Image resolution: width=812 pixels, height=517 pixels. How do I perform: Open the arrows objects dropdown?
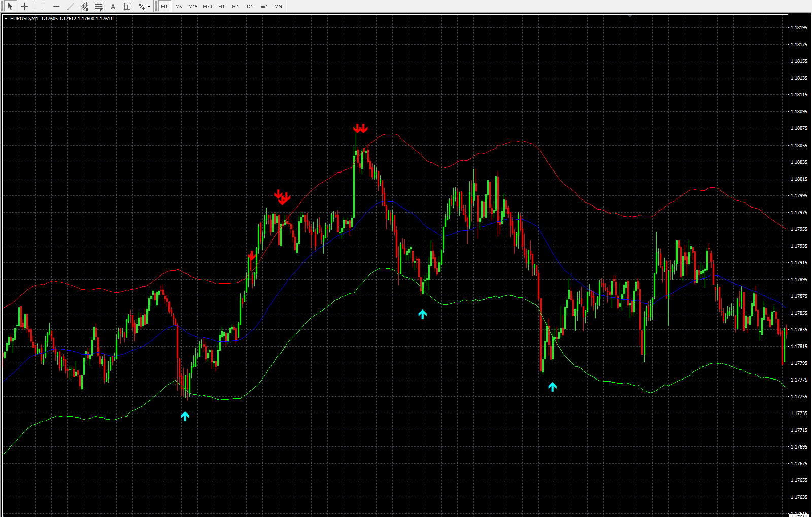pos(144,6)
